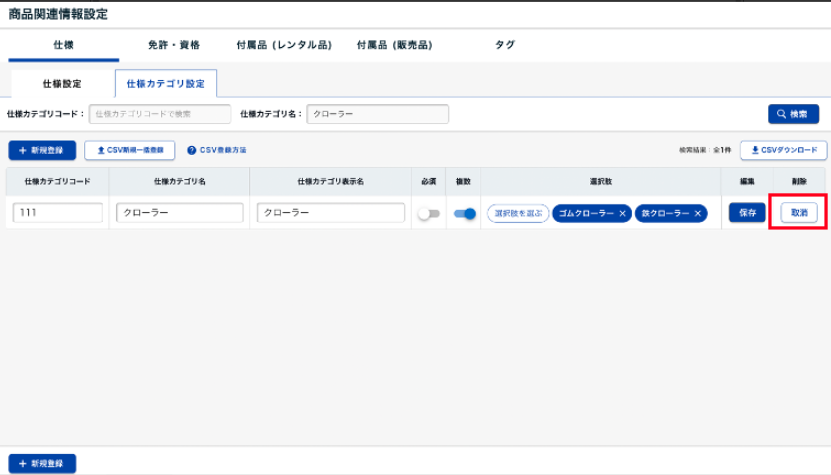Go to the タグ tab
Image resolution: width=831 pixels, height=475 pixels.
(x=505, y=45)
